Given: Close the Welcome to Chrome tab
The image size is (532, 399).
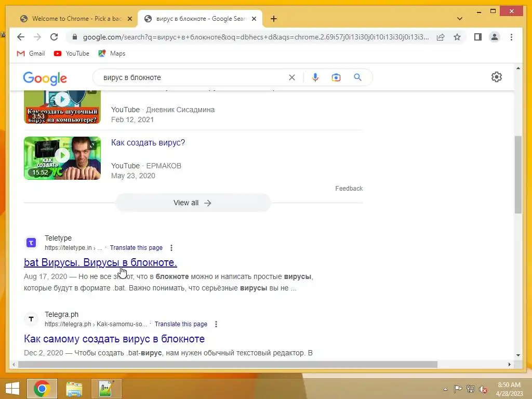Looking at the screenshot, I should (x=129, y=19).
